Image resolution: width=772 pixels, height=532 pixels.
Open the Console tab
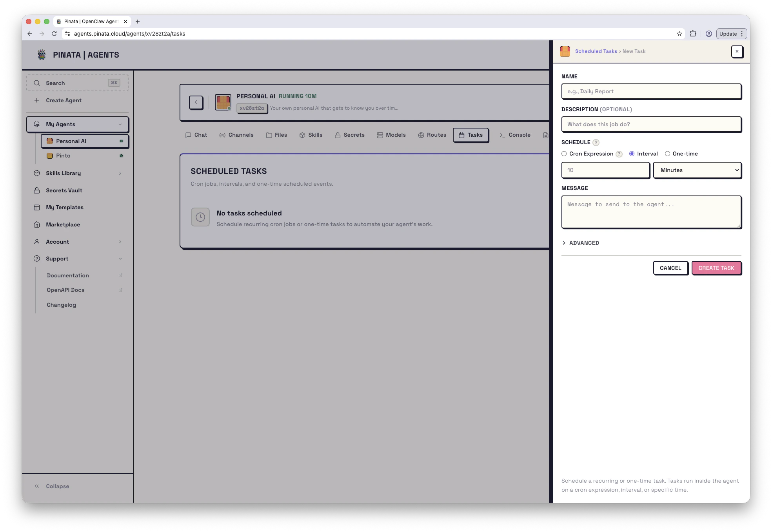[x=515, y=135]
